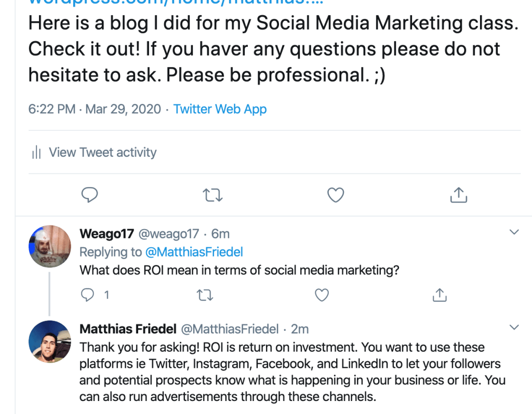Viewport: 532px width, 414px height.
Task: Retweet the main blog tweet
Action: (212, 195)
